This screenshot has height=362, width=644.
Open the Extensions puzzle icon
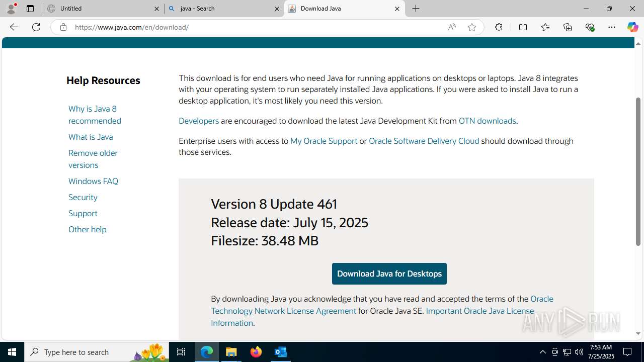click(x=499, y=27)
